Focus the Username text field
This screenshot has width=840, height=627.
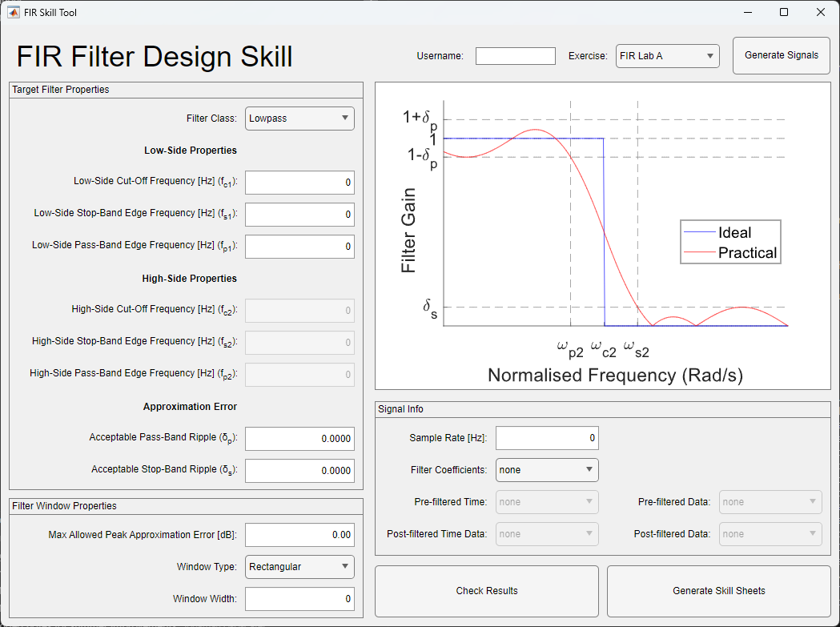[x=515, y=56]
